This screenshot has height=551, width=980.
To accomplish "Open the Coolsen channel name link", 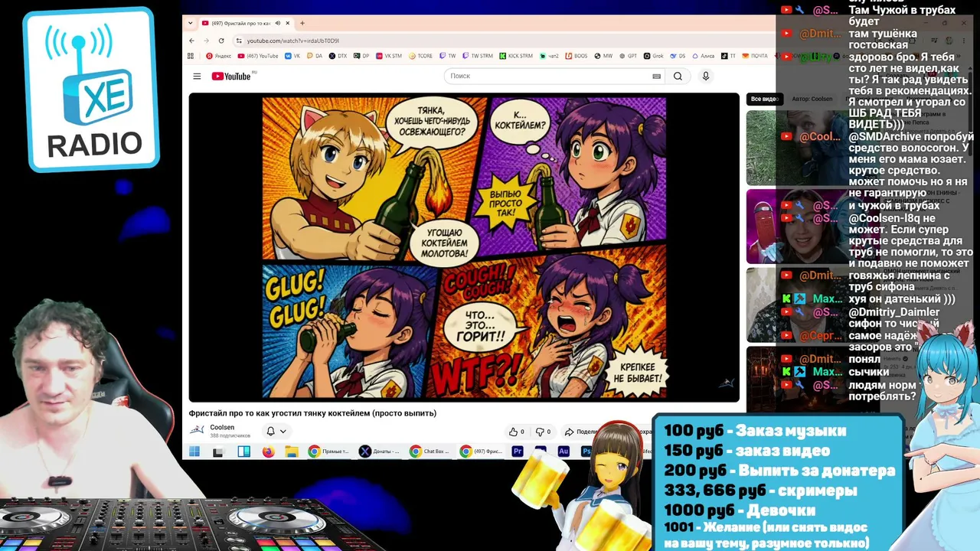I will pos(222,427).
